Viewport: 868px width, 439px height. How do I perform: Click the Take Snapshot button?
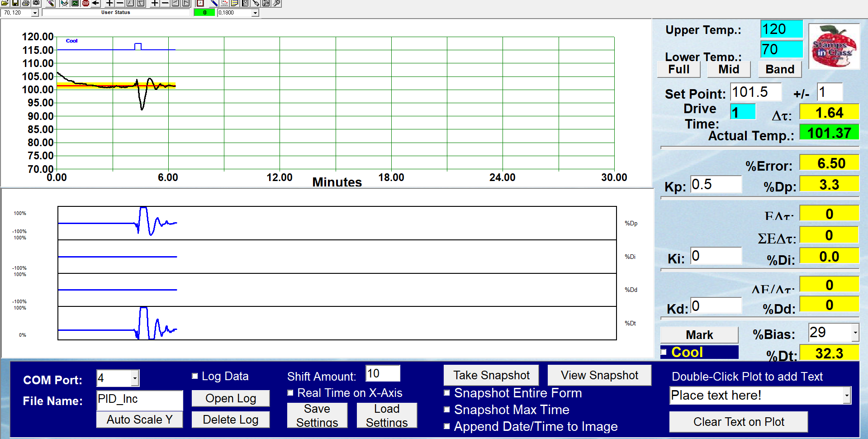coord(491,375)
